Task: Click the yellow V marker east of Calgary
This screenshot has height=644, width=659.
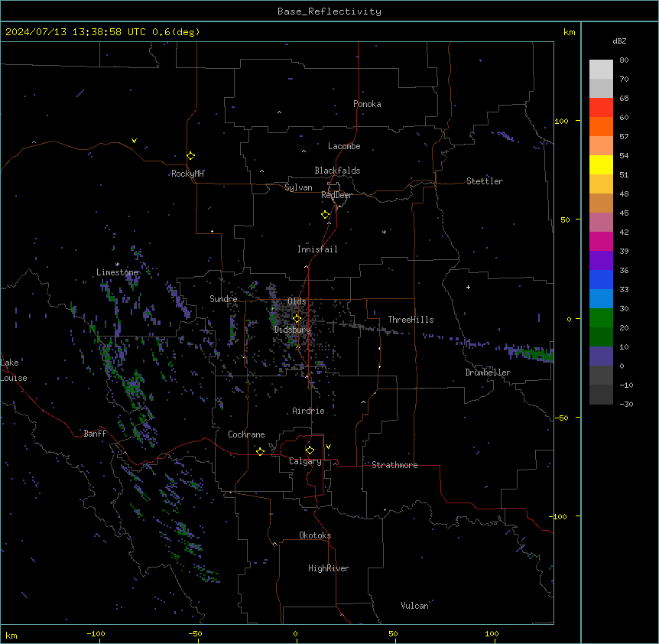Action: [x=328, y=447]
